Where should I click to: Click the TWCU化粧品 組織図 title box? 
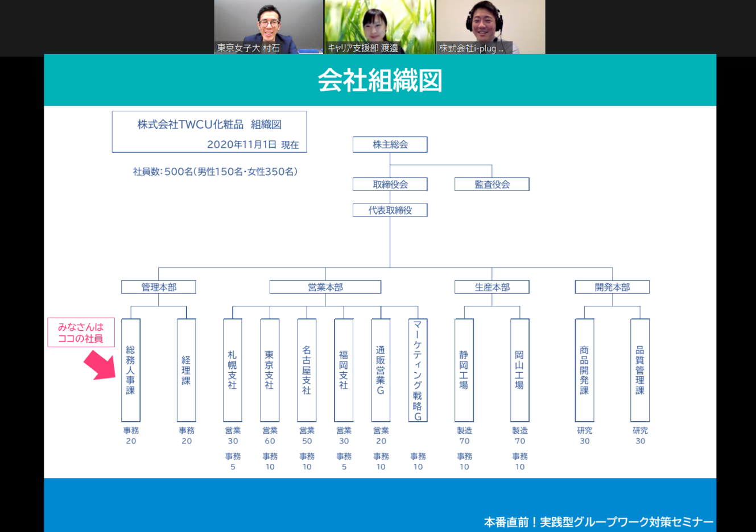click(x=209, y=131)
